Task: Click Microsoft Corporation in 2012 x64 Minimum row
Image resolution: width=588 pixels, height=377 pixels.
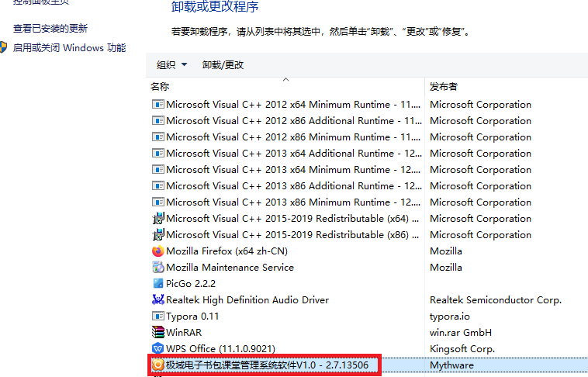Action: click(x=480, y=104)
